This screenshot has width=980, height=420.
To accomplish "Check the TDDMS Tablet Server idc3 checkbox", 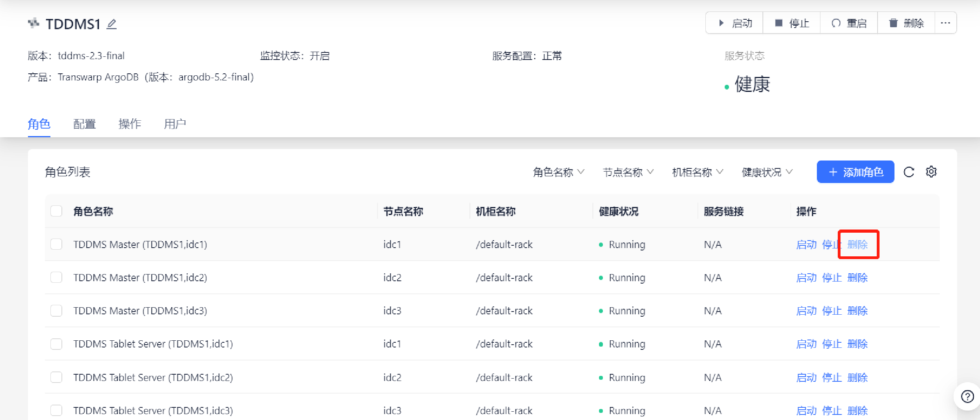I will (56, 410).
